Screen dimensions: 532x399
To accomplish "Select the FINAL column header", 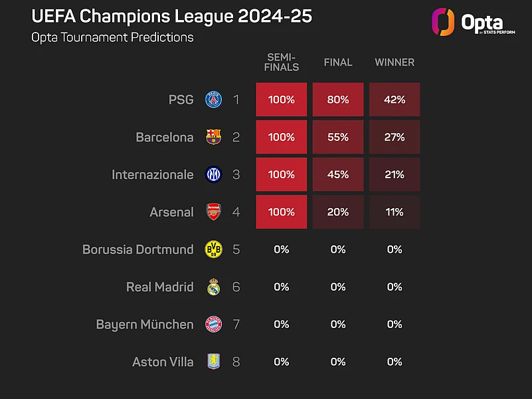I will (338, 63).
